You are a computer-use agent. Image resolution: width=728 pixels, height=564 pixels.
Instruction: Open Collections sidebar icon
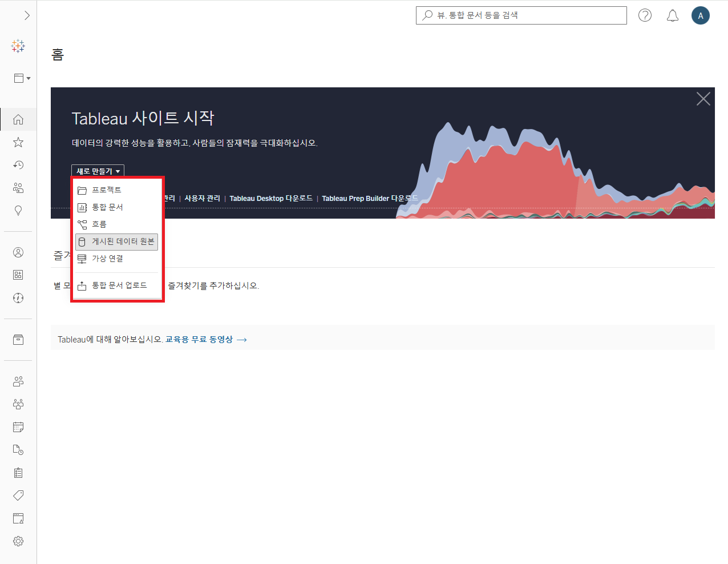pyautogui.click(x=18, y=275)
